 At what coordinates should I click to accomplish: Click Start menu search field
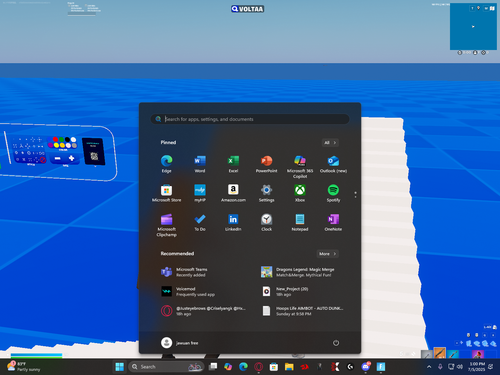(250, 119)
